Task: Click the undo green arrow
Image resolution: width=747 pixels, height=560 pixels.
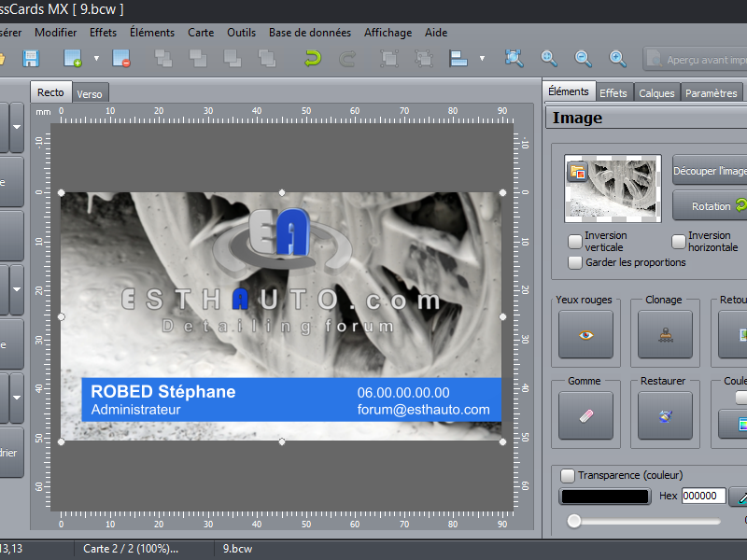Action: pos(313,59)
